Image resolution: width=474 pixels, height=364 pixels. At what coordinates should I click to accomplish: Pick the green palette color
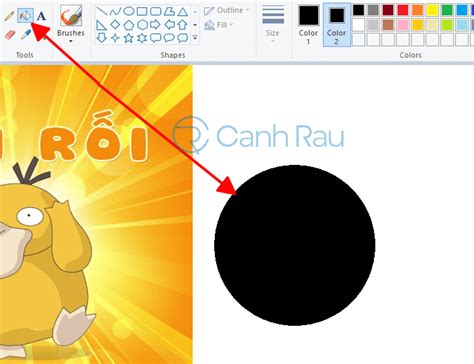point(447,10)
